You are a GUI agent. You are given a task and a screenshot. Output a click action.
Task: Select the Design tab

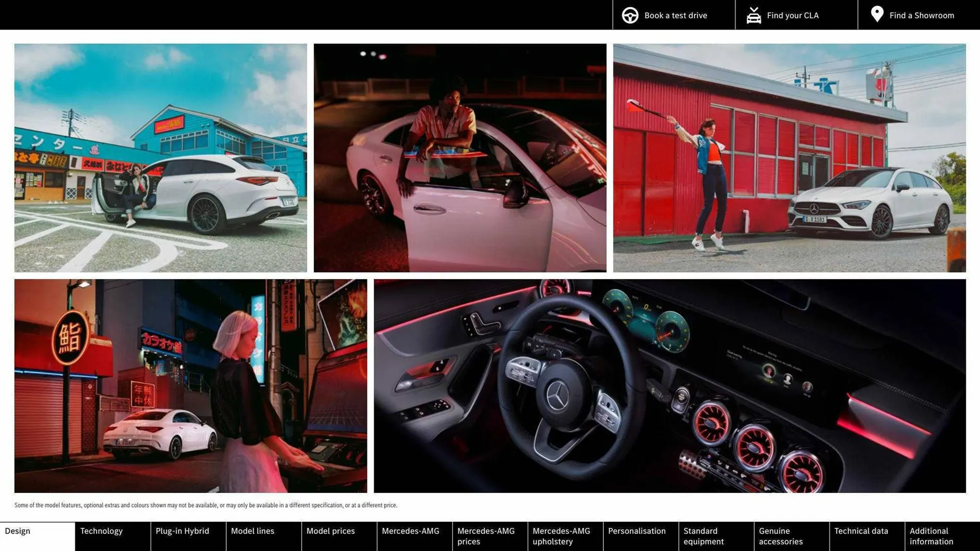click(x=18, y=531)
